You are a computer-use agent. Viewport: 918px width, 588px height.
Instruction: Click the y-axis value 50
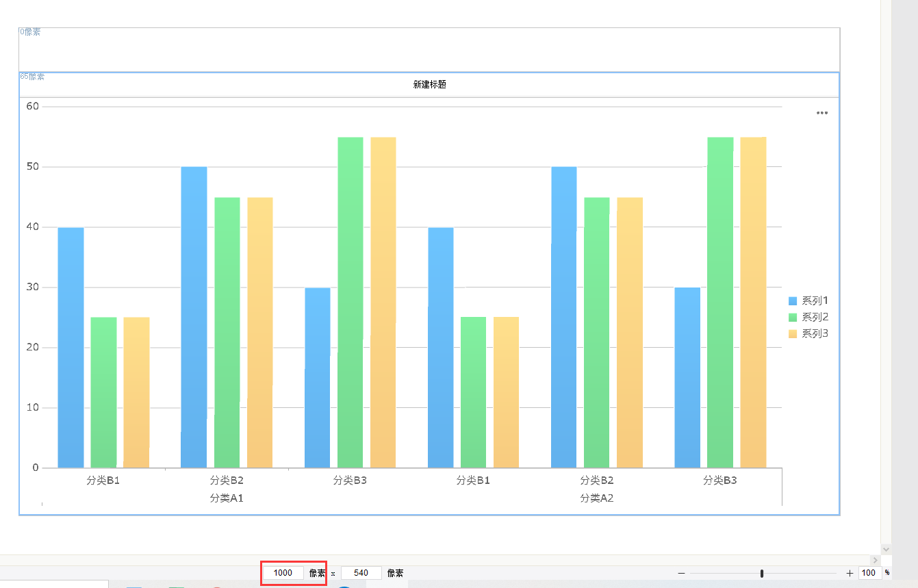tap(32, 166)
